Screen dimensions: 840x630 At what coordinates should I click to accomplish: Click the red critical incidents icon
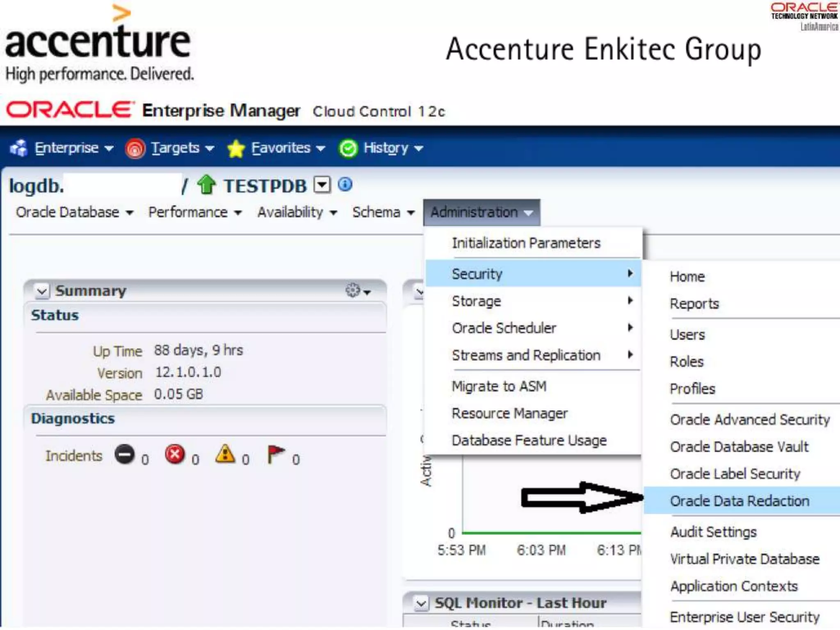[x=175, y=454]
